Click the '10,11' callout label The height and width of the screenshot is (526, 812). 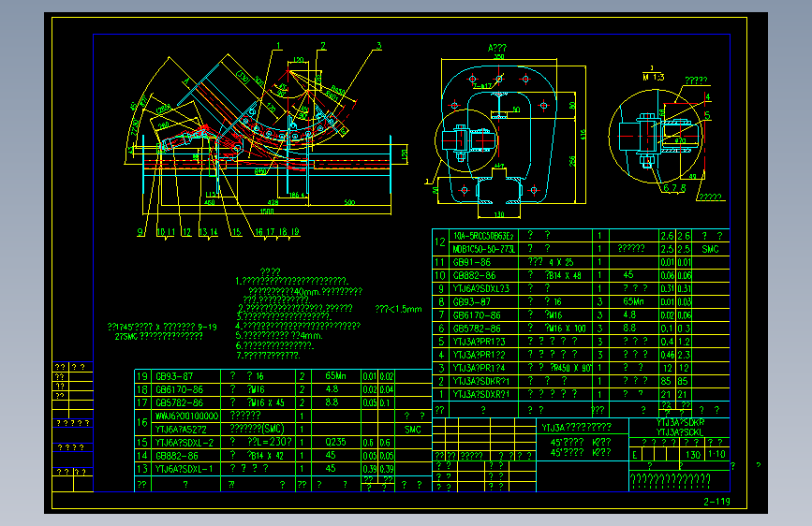tap(166, 232)
